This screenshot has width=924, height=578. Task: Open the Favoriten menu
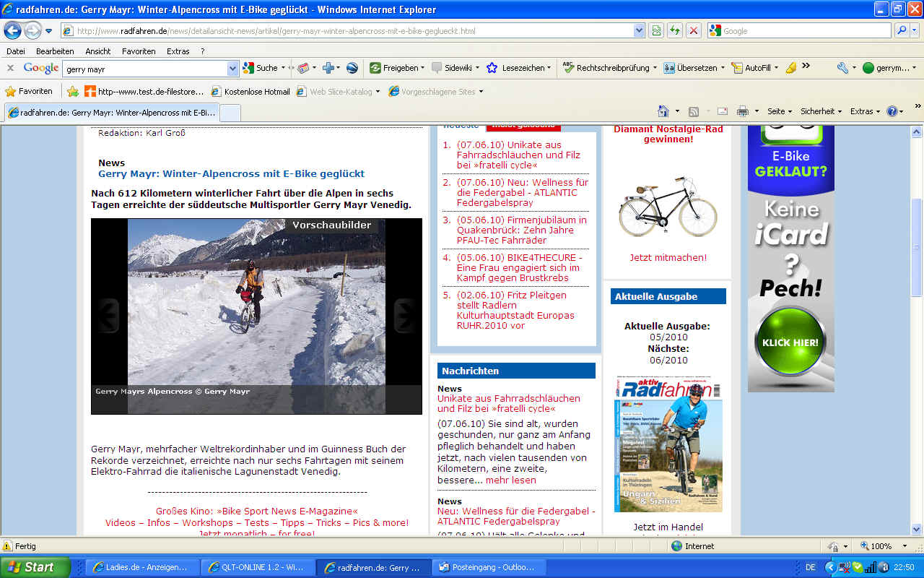[x=139, y=51]
